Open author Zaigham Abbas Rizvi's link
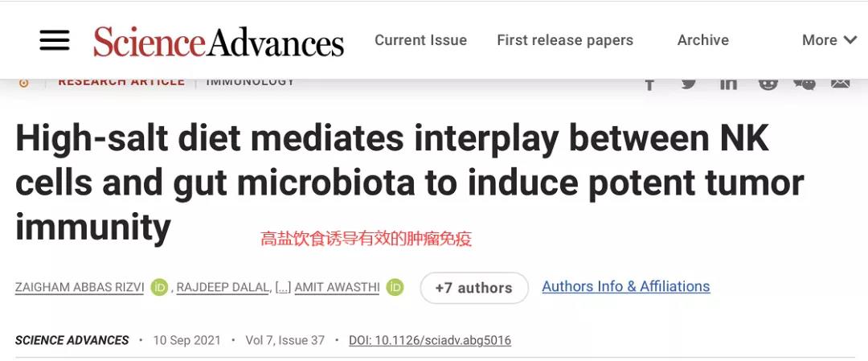868x361 pixels. pyautogui.click(x=80, y=288)
